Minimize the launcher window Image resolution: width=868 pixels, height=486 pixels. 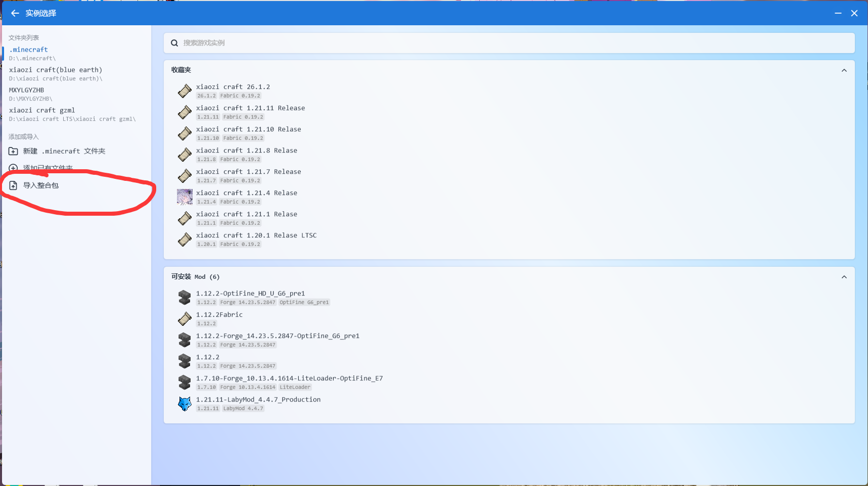(x=838, y=13)
